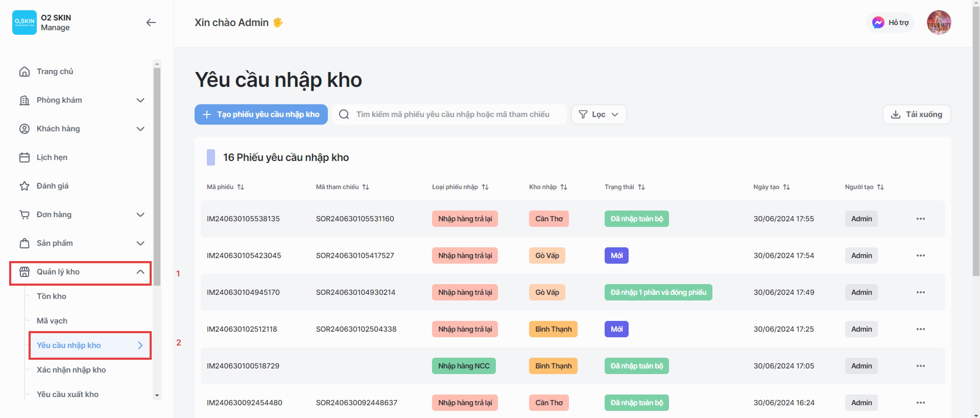Sort by Ngày tạo column arrows
Screen dimensions: 980x418
click(786, 187)
